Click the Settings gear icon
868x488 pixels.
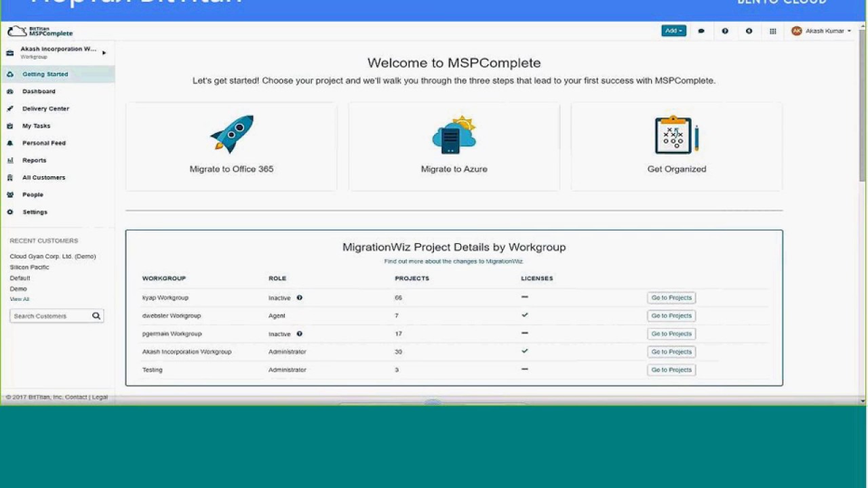(x=9, y=212)
